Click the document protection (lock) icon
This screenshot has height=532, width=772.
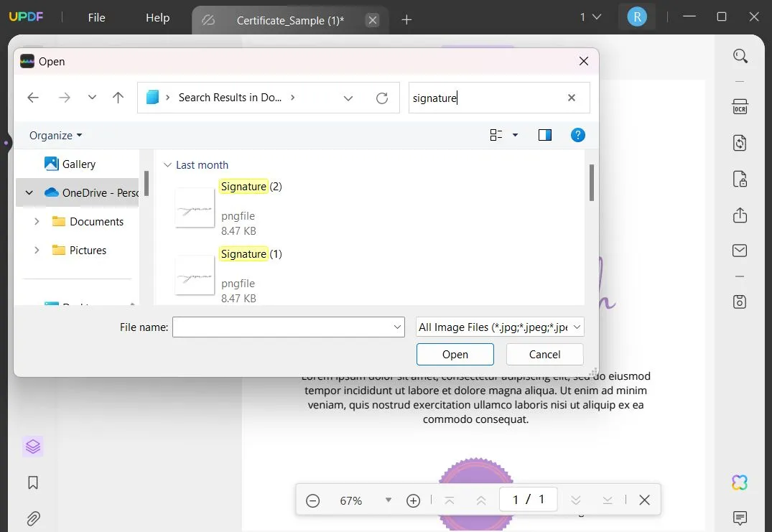(740, 179)
